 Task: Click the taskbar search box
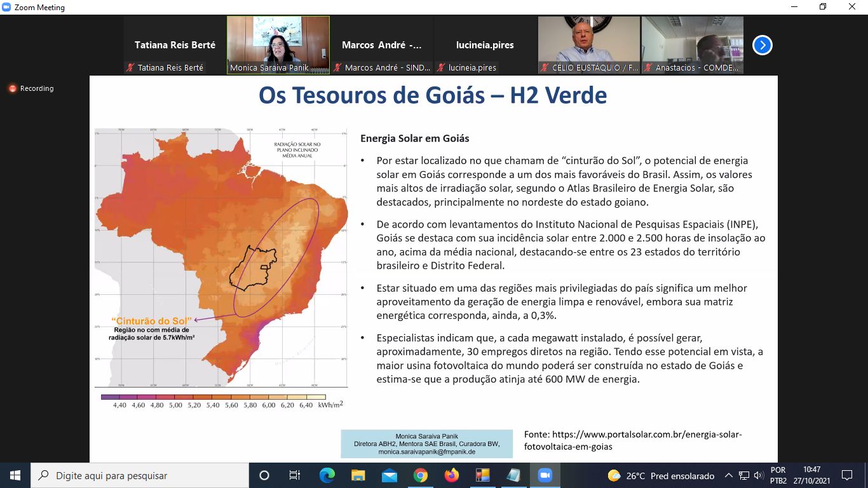139,475
